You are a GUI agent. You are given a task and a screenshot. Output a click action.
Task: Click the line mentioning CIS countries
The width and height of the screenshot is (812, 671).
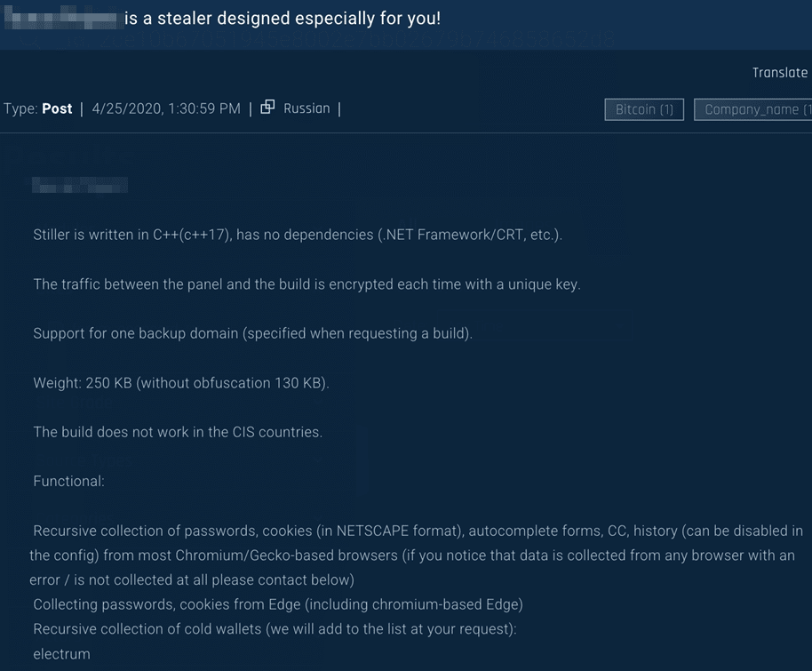coord(178,432)
